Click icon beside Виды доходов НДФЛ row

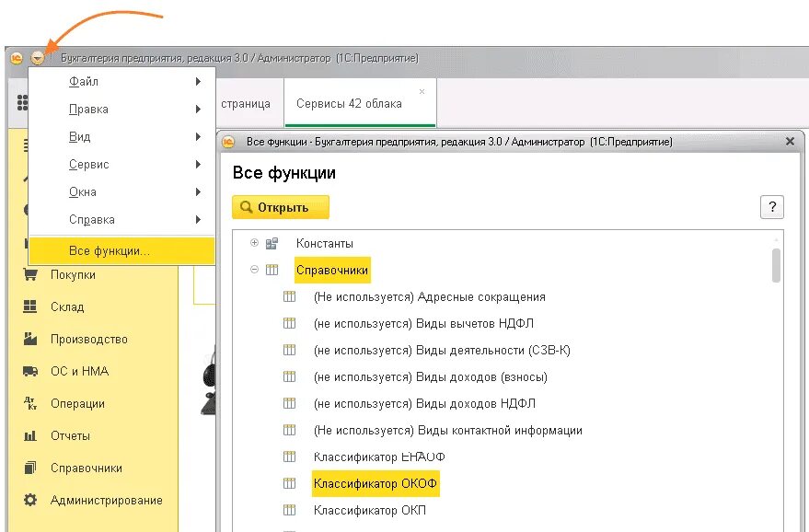(x=289, y=403)
